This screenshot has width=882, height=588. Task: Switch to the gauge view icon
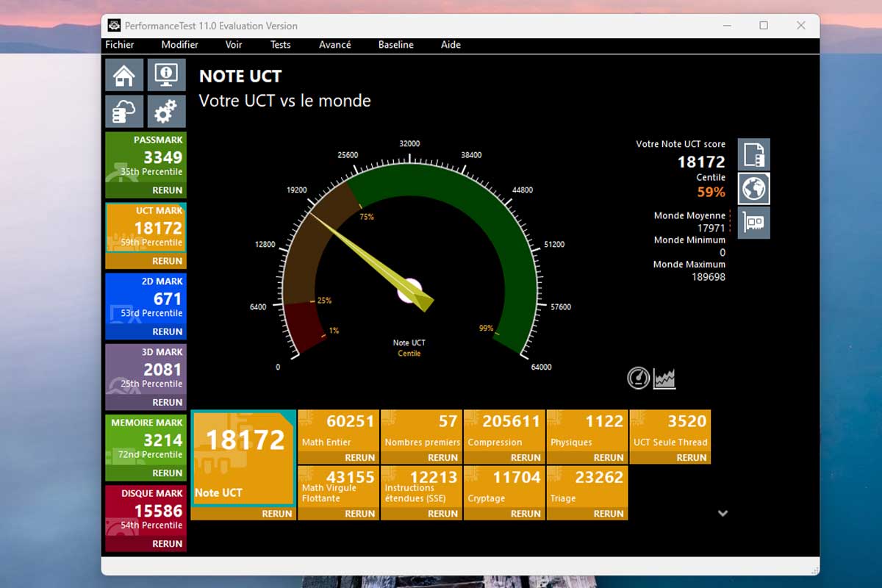(638, 378)
